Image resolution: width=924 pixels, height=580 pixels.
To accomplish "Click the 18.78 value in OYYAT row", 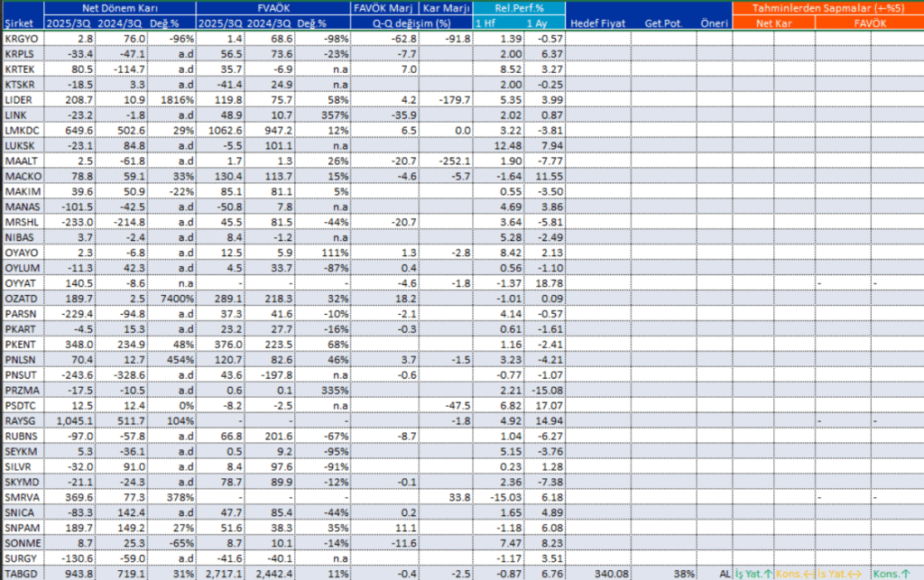I will (x=544, y=284).
